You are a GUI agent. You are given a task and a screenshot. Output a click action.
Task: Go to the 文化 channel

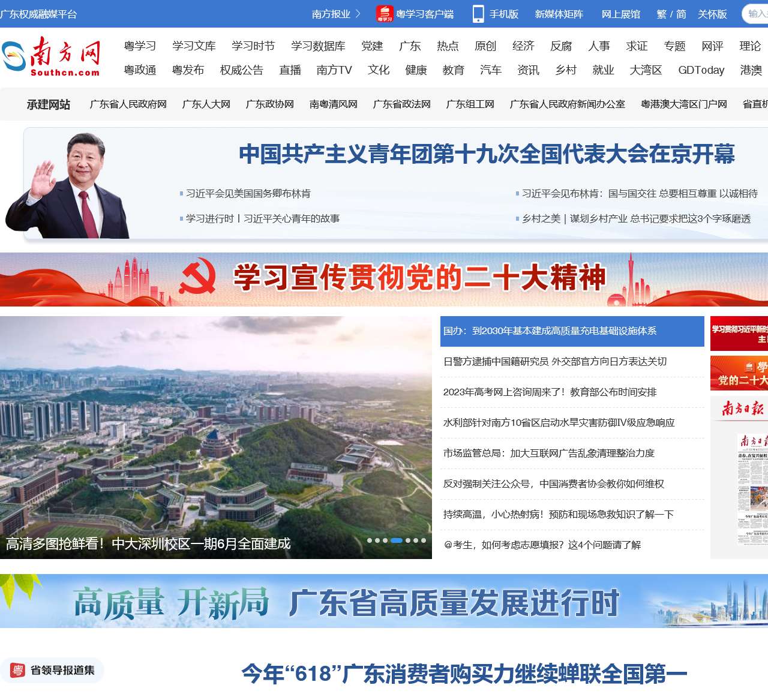point(379,70)
